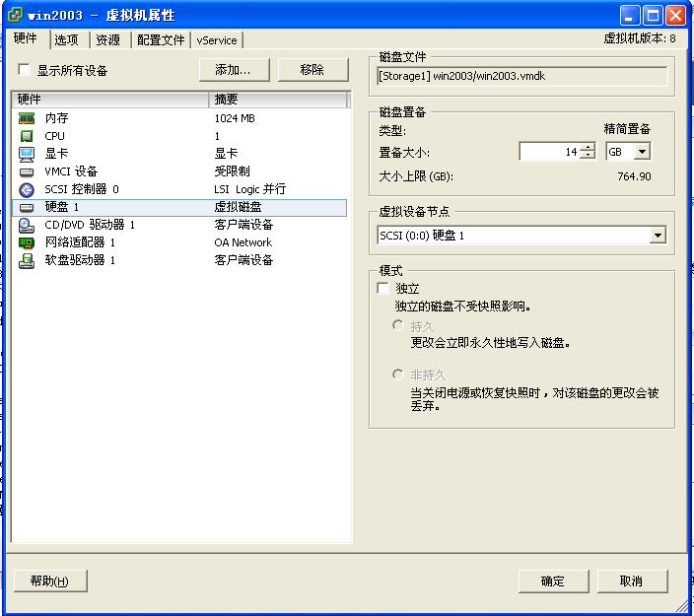Select the 显卡 hardware name in the first column

click(x=56, y=154)
